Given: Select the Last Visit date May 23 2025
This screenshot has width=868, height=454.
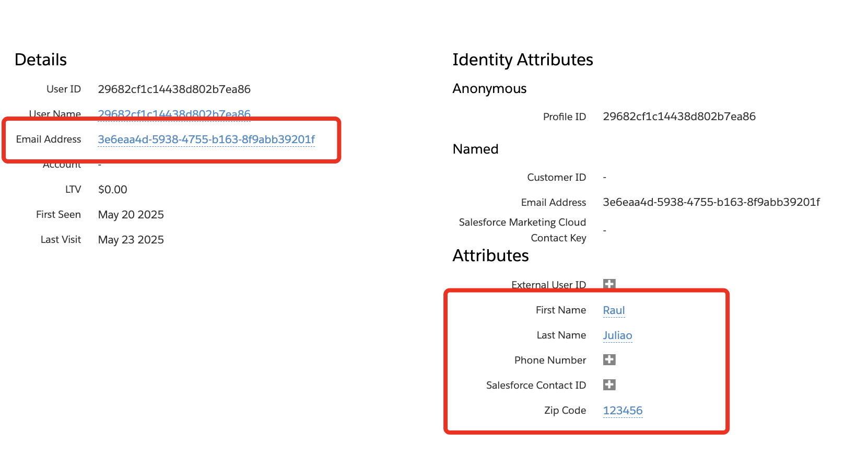Looking at the screenshot, I should pyautogui.click(x=131, y=240).
